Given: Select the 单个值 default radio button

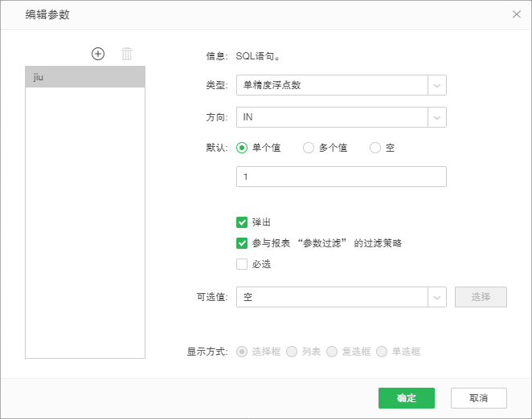Looking at the screenshot, I should tap(242, 148).
